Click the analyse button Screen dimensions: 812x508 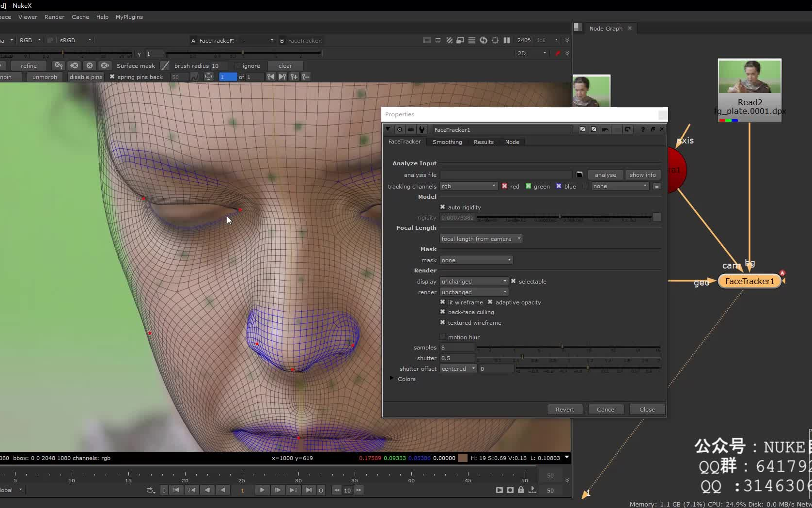(605, 175)
